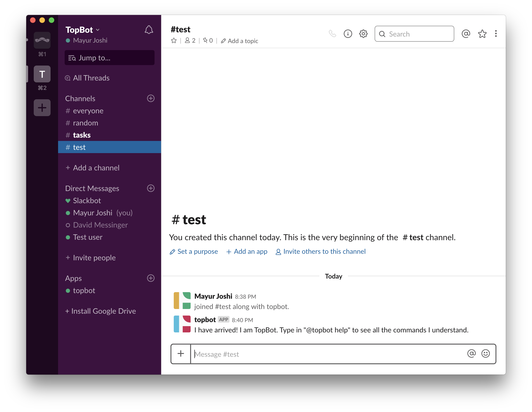Image resolution: width=532 pixels, height=412 pixels.
Task: Open emoji picker in message box
Action: coord(485,353)
